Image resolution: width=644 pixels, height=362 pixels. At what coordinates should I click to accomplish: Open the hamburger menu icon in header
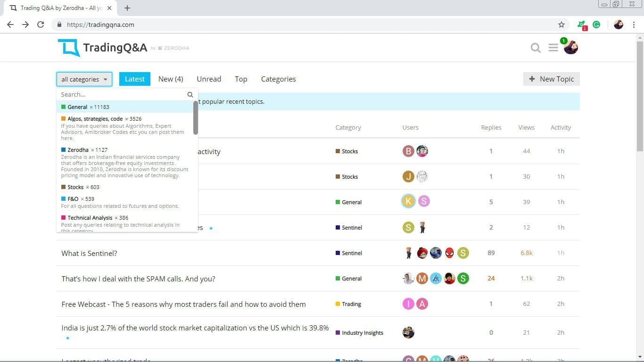click(x=553, y=48)
